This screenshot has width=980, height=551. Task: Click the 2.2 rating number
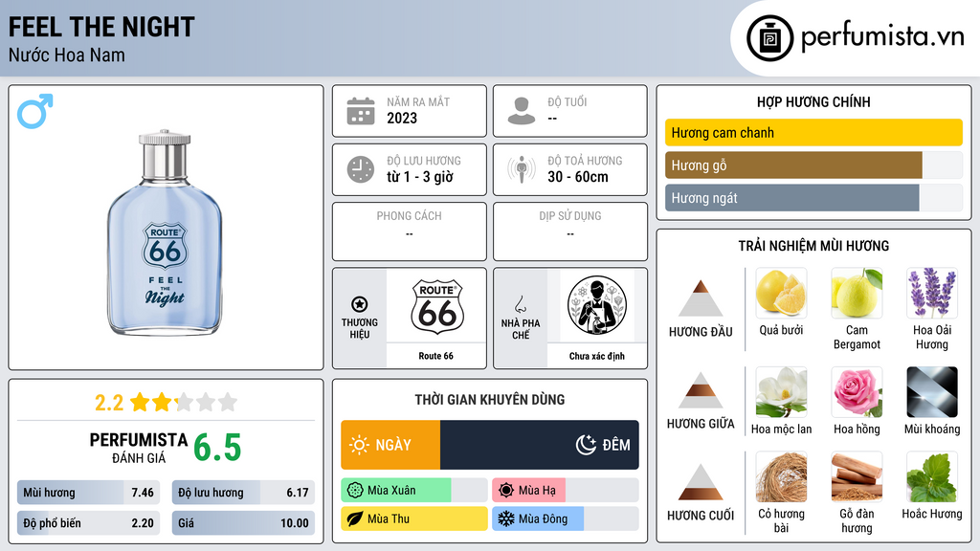click(x=109, y=403)
